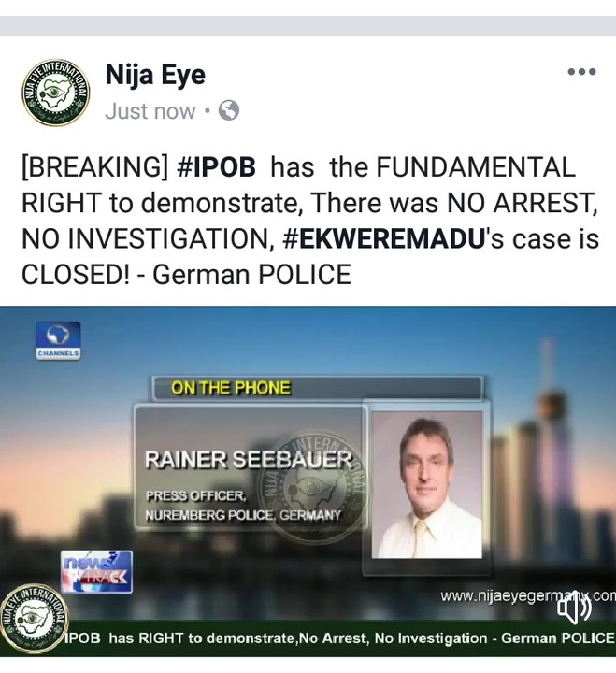The width and height of the screenshot is (616, 673).
Task: Open the #IPOB hashtag
Action: click(216, 167)
